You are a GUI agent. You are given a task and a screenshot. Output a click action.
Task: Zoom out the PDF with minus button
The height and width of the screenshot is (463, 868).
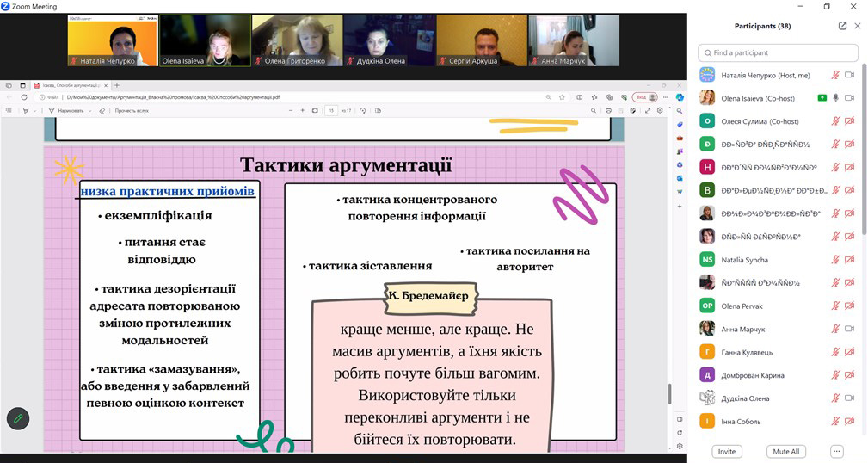(x=290, y=111)
